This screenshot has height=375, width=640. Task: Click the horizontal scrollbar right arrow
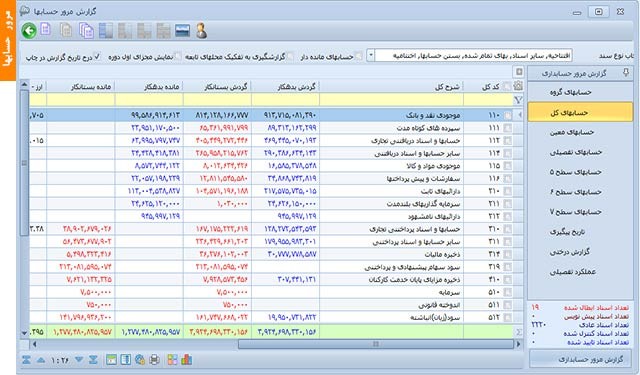[519, 344]
